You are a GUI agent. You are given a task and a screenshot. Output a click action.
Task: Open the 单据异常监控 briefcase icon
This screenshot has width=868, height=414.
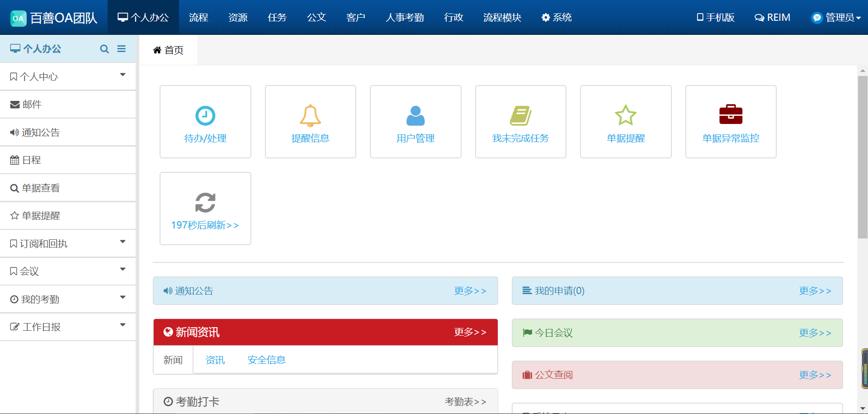coord(731,114)
